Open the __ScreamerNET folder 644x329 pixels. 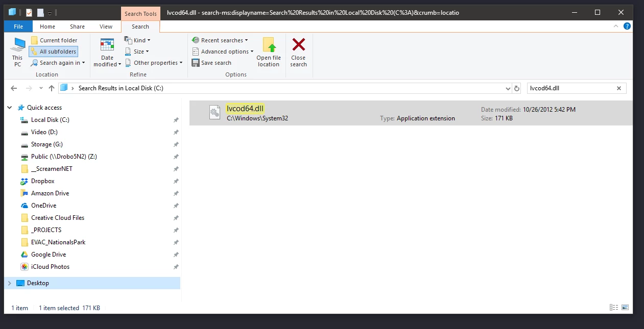(x=52, y=169)
